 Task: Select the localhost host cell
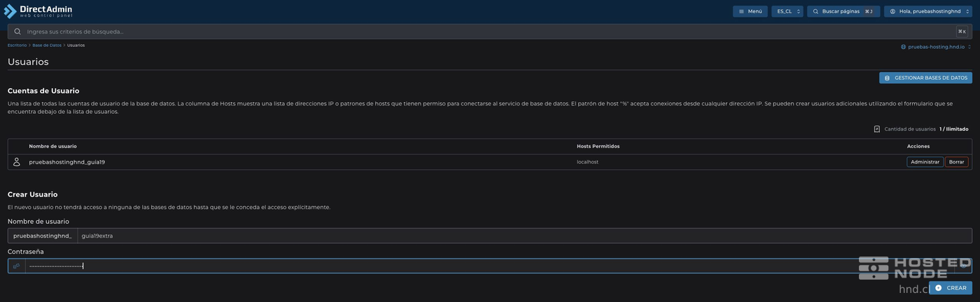[x=587, y=162]
